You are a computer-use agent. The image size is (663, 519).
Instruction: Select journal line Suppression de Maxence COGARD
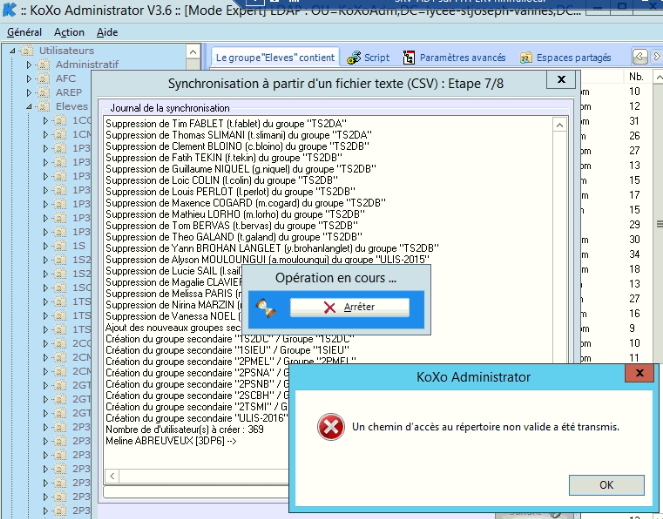pyautogui.click(x=245, y=203)
